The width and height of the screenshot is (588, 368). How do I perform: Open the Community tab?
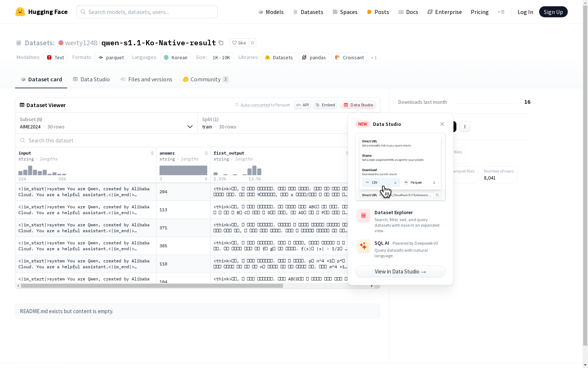coord(206,79)
